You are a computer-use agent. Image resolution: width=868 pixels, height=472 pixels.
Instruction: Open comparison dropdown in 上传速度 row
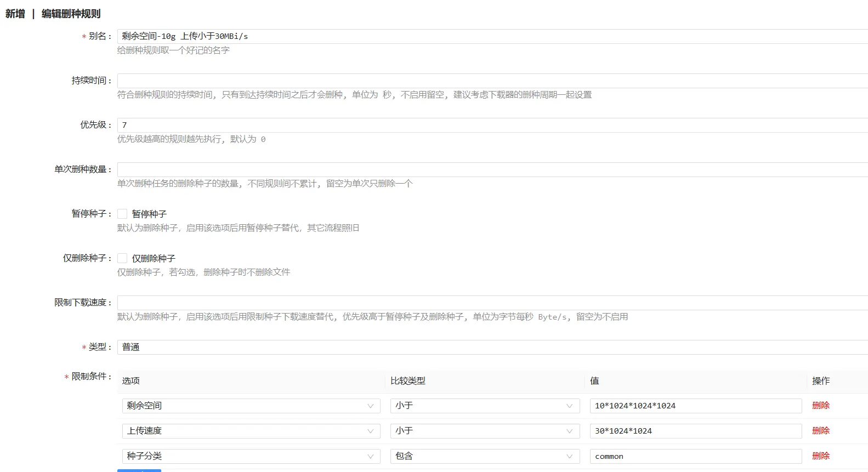coord(484,431)
